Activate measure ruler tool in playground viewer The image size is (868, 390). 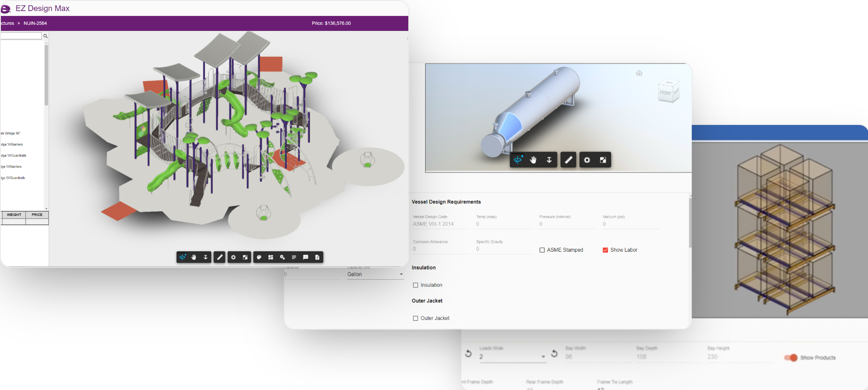click(x=220, y=257)
